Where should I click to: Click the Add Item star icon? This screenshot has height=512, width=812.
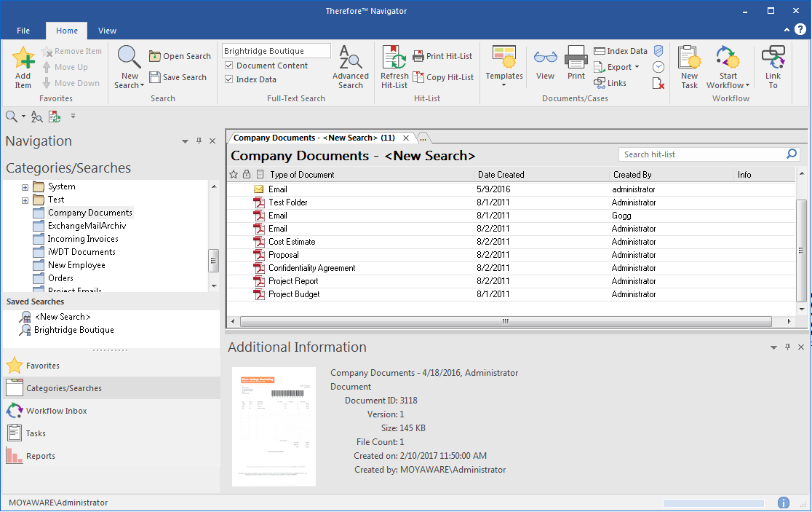[23, 58]
